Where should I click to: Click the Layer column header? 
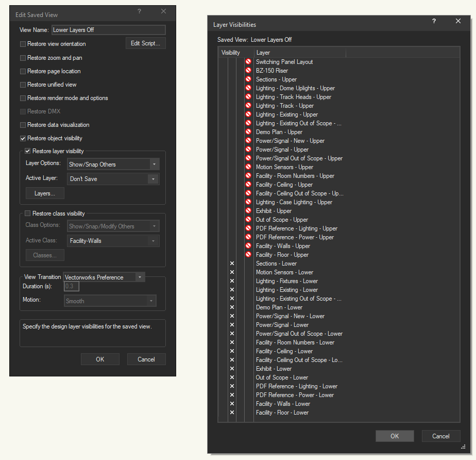300,53
